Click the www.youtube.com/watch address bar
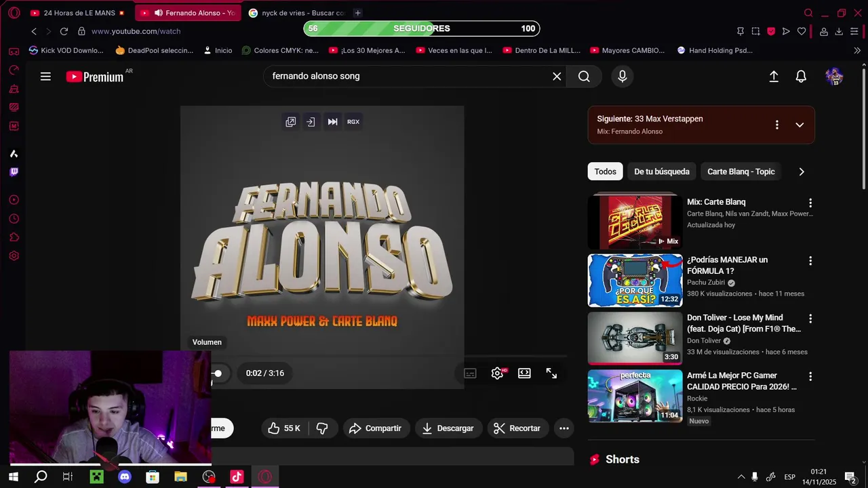The image size is (868, 488). tap(136, 31)
